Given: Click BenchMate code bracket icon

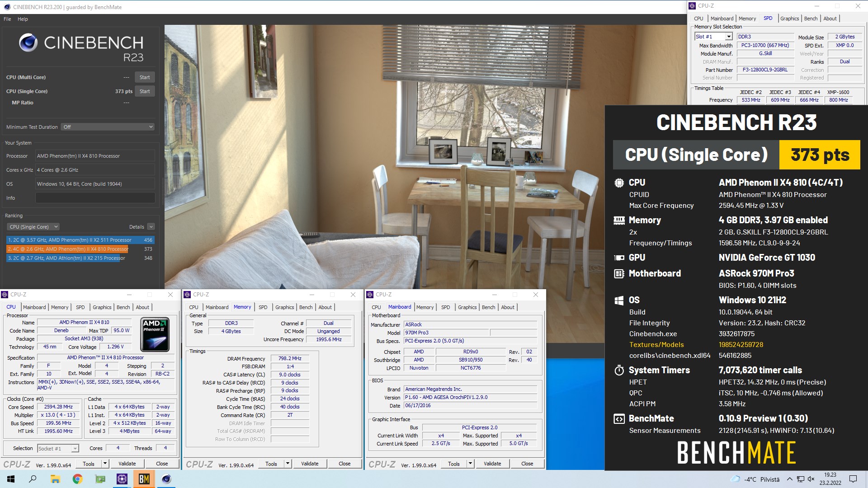Looking at the screenshot, I should [619, 418].
